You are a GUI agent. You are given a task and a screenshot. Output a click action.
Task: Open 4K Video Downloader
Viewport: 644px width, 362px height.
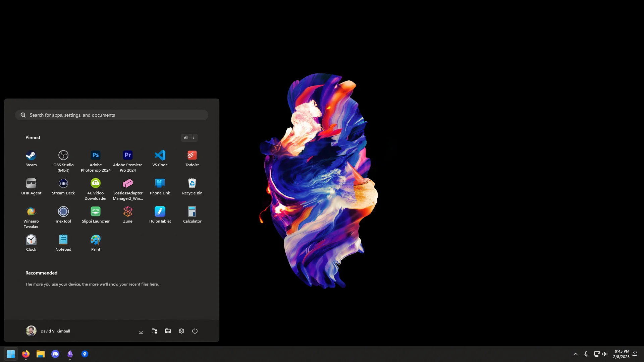click(x=95, y=186)
